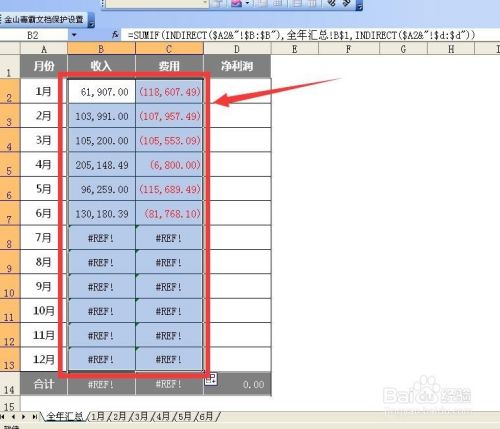
Task: Select cell with value 103,991.00
Action: [x=102, y=116]
